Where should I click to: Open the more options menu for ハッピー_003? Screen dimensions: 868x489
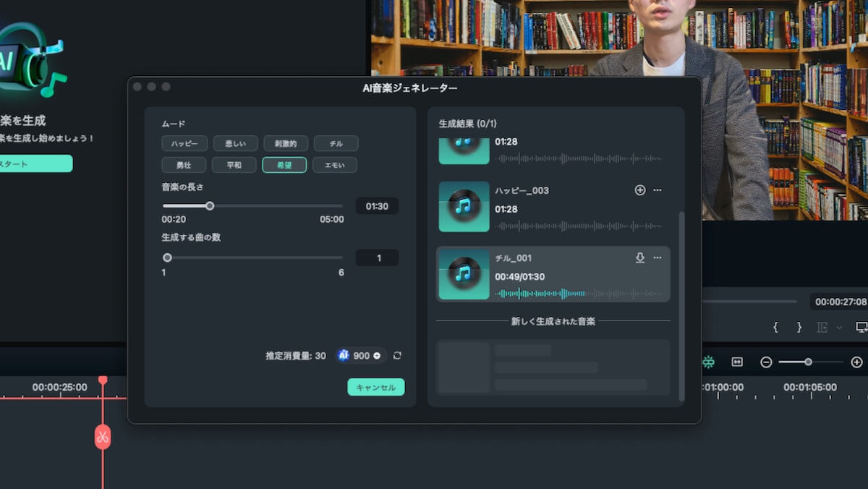click(x=657, y=190)
